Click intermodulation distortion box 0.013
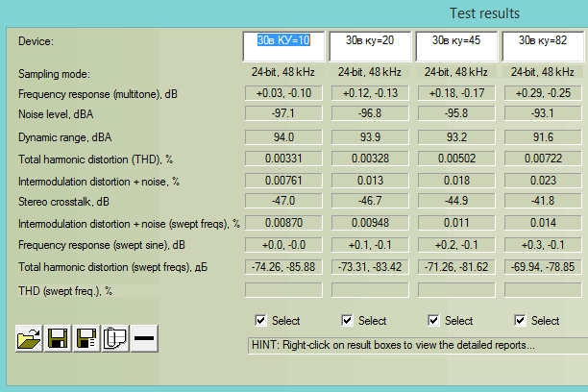This screenshot has width=588, height=392. [370, 181]
